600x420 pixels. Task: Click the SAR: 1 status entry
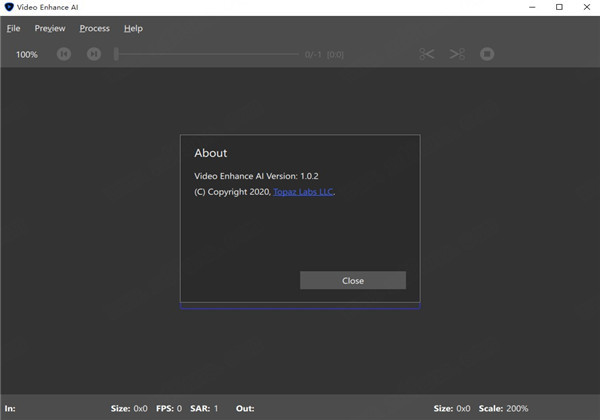click(204, 409)
